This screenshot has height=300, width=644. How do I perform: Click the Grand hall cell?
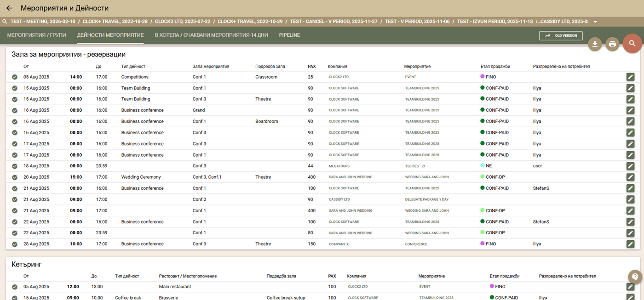click(199, 110)
